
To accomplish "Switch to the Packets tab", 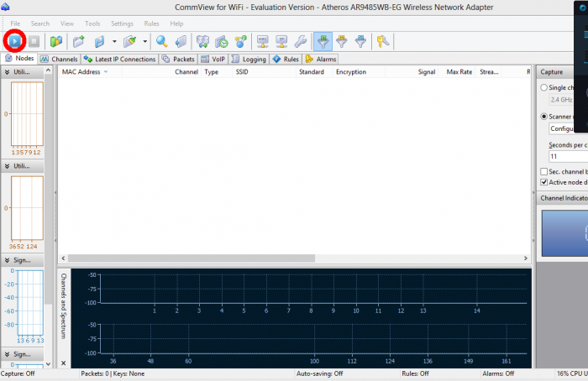I will tap(178, 60).
